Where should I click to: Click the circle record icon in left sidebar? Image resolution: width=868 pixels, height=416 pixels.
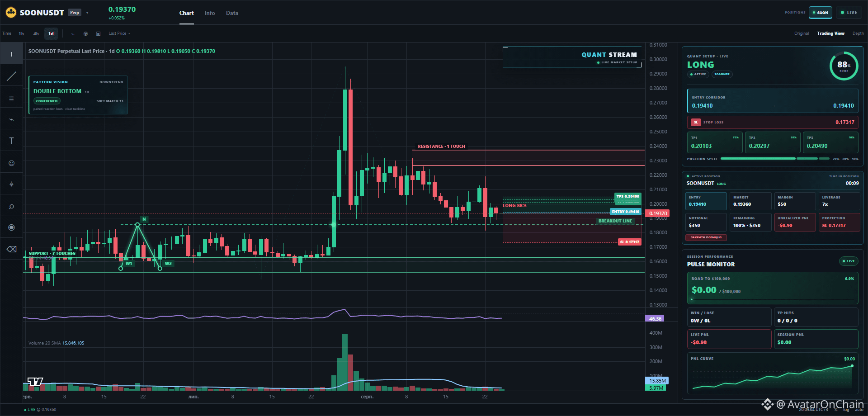pos(12,227)
